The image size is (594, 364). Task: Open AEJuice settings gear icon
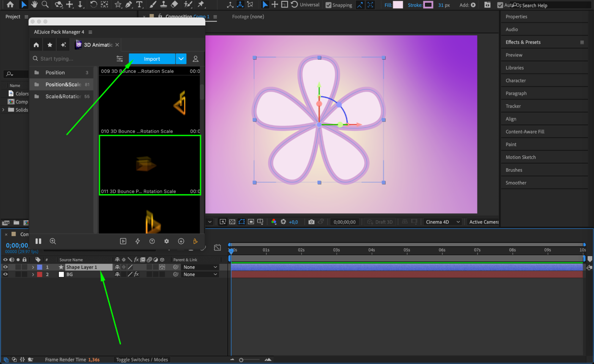[166, 241]
